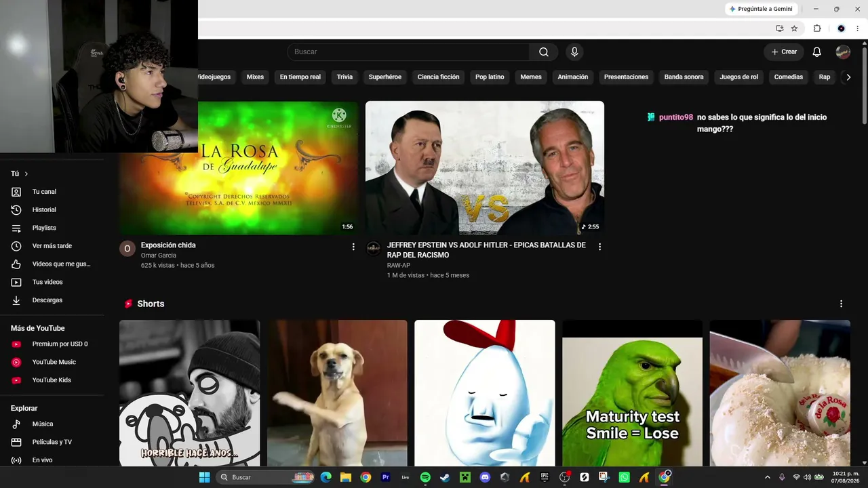Screen dimensions: 868x488
Task: Open the standing dog Short thumbnail
Action: (337, 393)
